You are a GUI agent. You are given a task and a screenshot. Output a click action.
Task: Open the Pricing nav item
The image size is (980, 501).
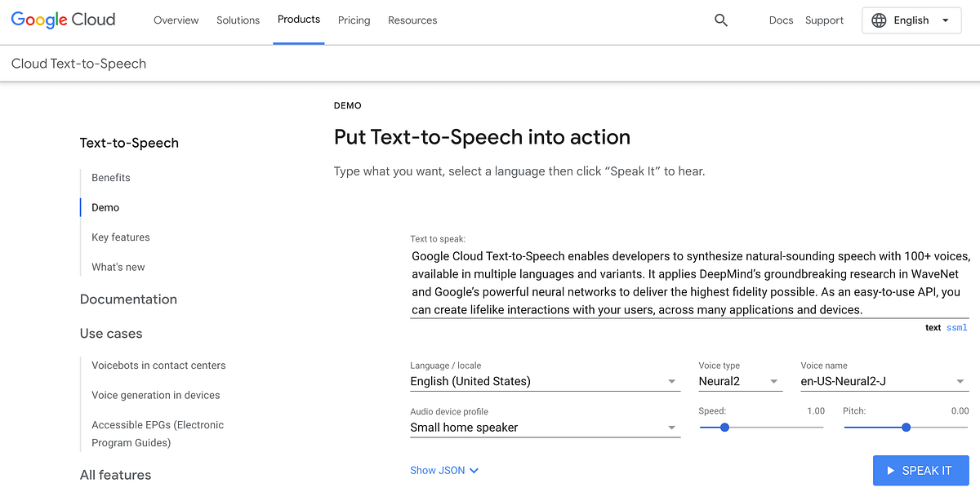pyautogui.click(x=354, y=20)
